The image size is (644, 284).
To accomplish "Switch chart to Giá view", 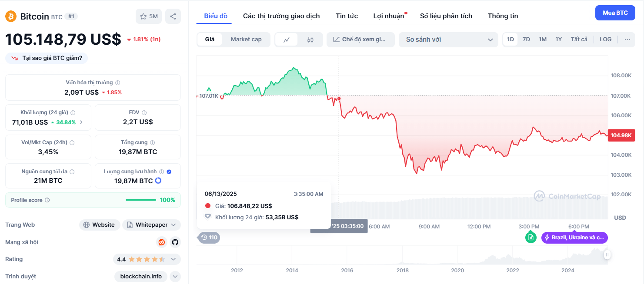I will click(210, 40).
